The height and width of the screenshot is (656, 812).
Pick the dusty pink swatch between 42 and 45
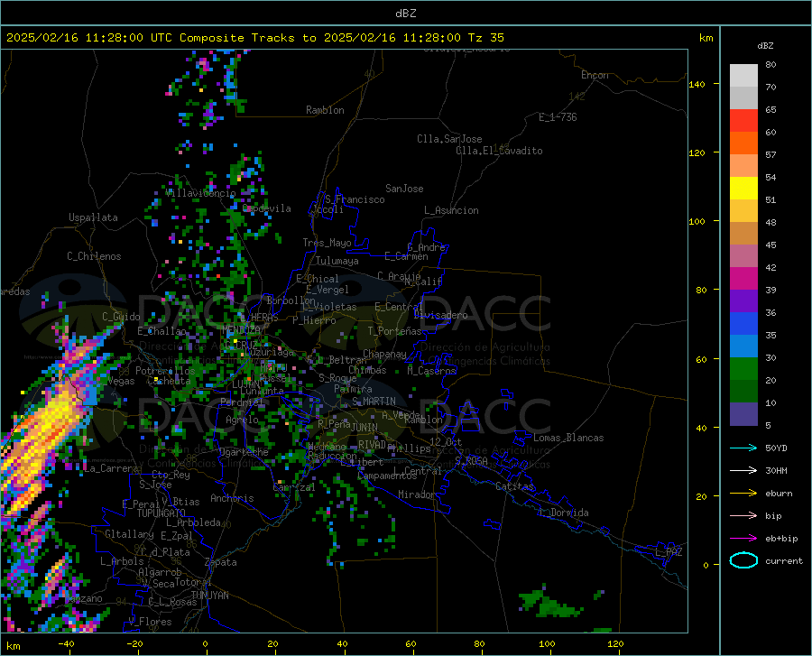pyautogui.click(x=743, y=256)
